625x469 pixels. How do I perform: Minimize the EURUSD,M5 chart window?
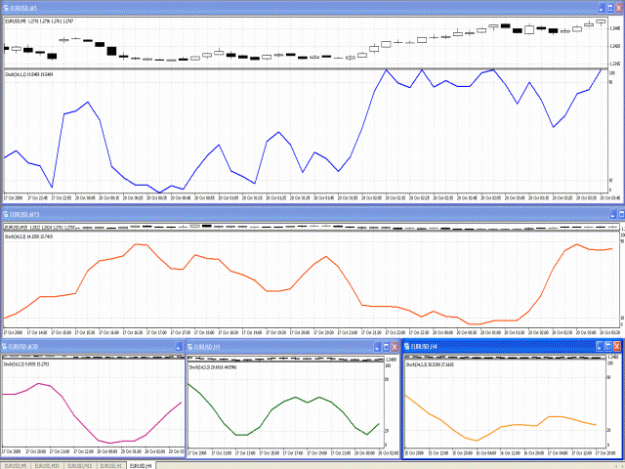click(x=601, y=8)
